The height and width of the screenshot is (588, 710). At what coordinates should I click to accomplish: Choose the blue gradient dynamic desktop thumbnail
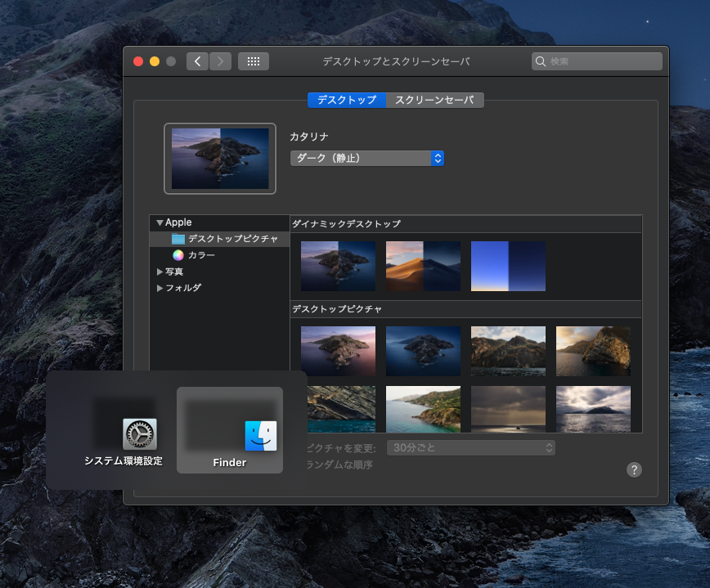(508, 266)
